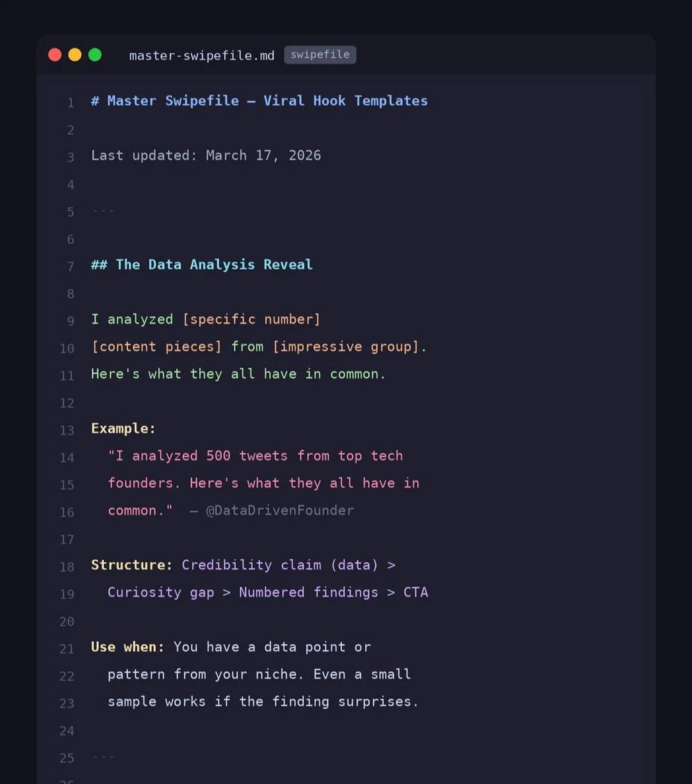Click line number 13 in the gutter

point(67,430)
